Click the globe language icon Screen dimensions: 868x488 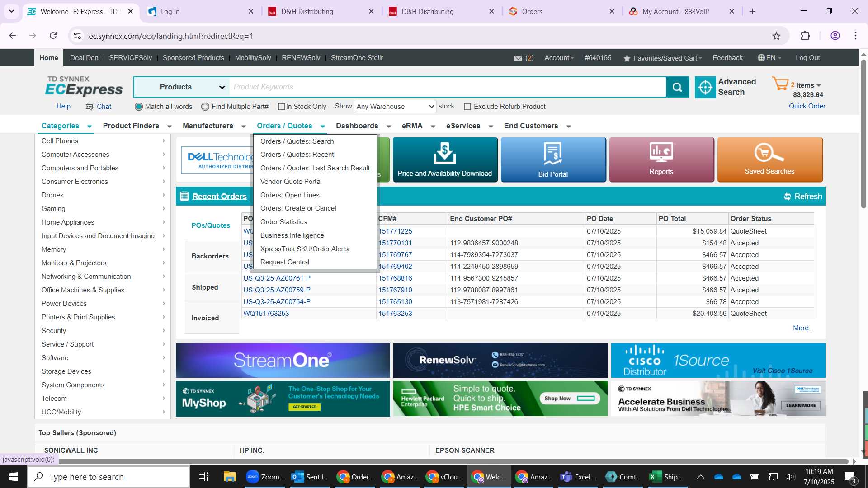[761, 58]
